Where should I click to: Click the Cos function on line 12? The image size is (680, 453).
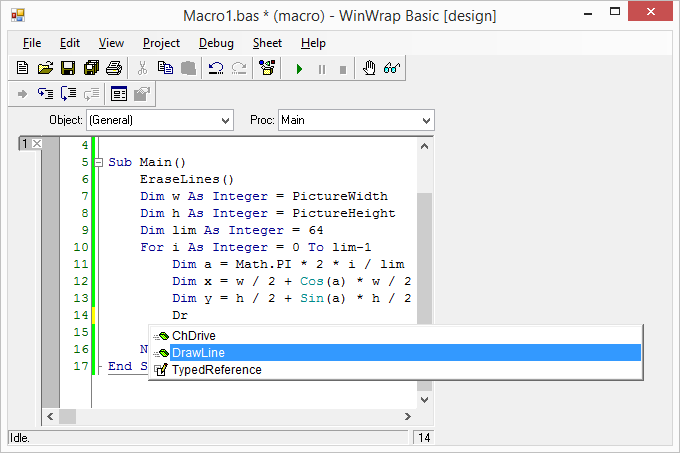click(312, 281)
